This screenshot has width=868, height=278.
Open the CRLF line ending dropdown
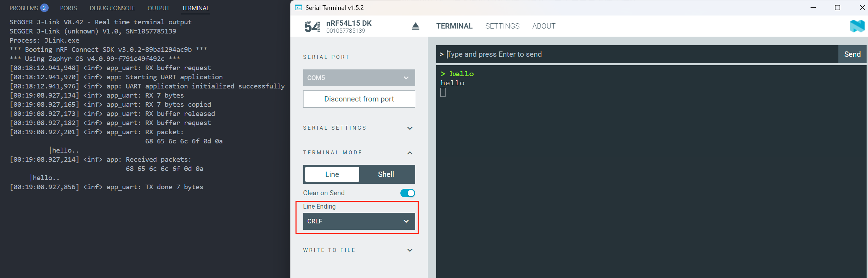coord(359,221)
